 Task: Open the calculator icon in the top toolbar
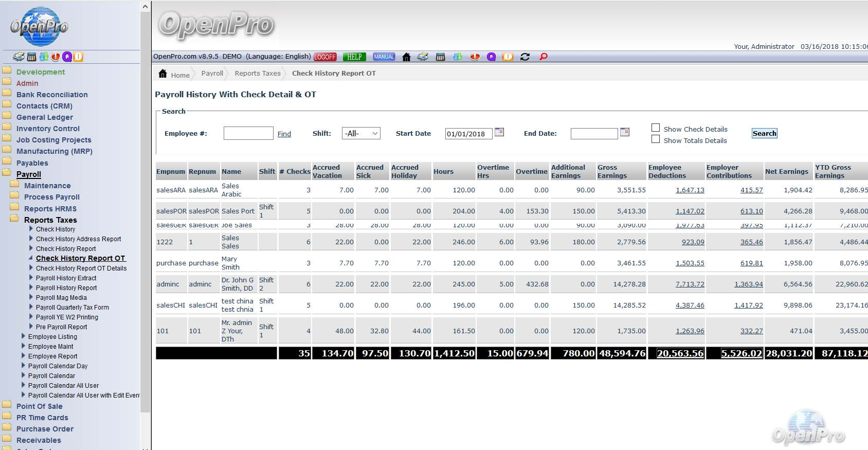pos(440,57)
